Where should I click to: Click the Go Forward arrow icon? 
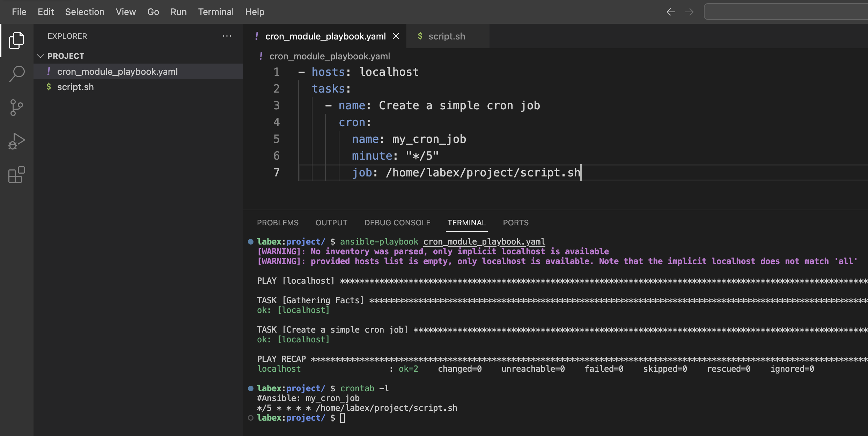tap(689, 12)
